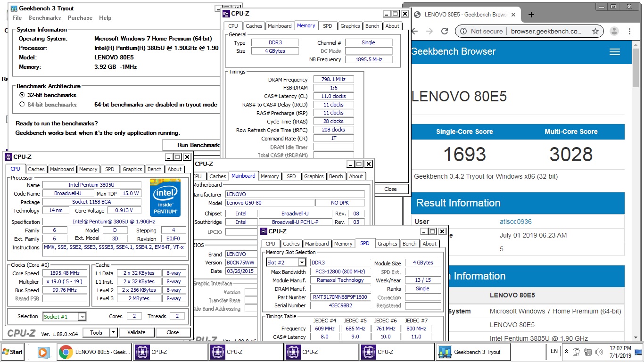Viewport: 644px width, 362px height.
Task: Open the Geekbench Purchase menu
Action: point(80,18)
